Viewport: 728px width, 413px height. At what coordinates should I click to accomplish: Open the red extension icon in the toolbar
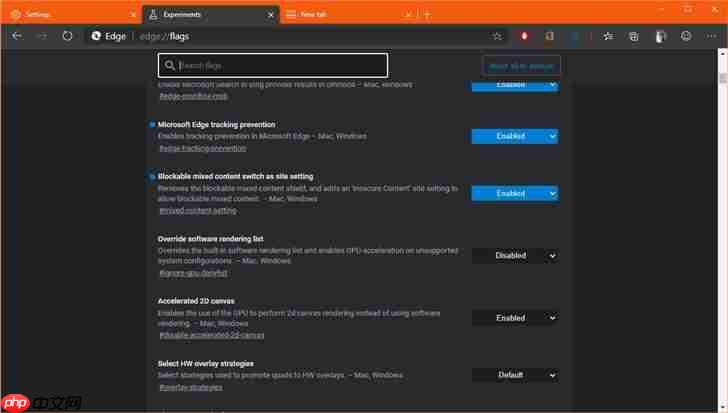coord(525,36)
